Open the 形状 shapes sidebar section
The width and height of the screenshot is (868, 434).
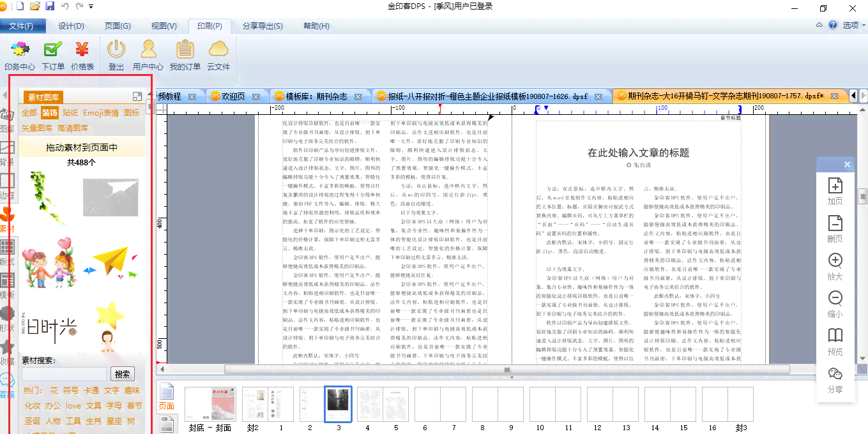pyautogui.click(x=6, y=320)
